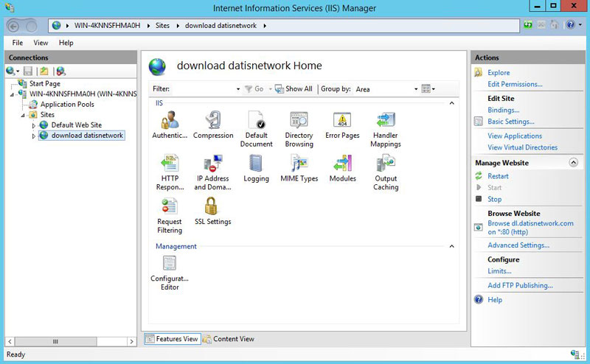Expand the Default Web Site node
Screen dimensions: 590x364
pyautogui.click(x=34, y=125)
